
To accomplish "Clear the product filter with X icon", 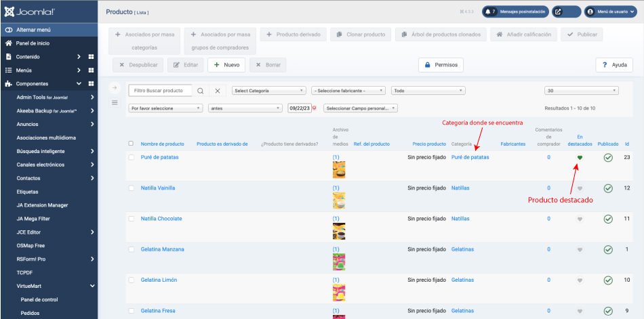I will 218,91.
